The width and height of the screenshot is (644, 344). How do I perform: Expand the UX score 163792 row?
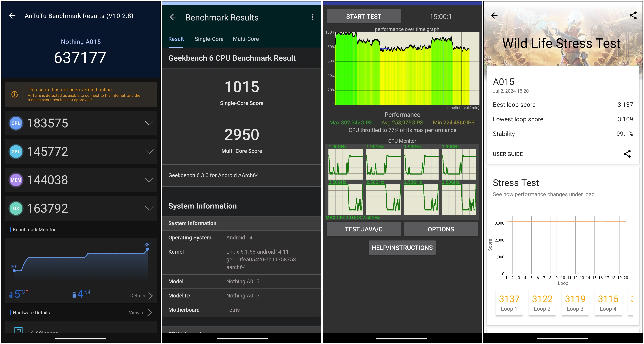pyautogui.click(x=149, y=208)
